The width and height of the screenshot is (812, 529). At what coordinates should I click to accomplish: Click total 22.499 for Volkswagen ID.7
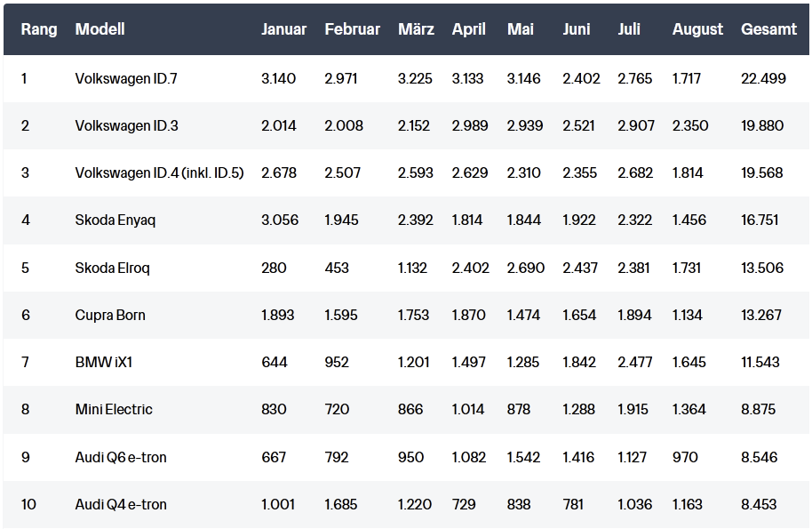(x=763, y=79)
